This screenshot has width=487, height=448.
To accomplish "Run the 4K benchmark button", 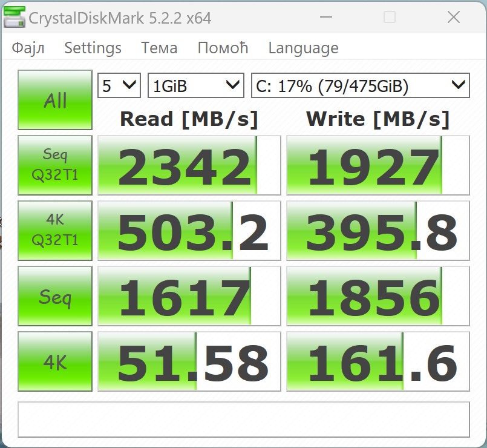I will 55,362.
